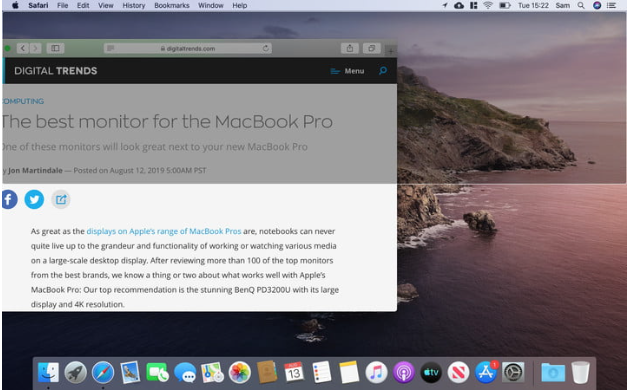629x390 pixels.
Task: Open the Bookmarks menu
Action: click(172, 6)
